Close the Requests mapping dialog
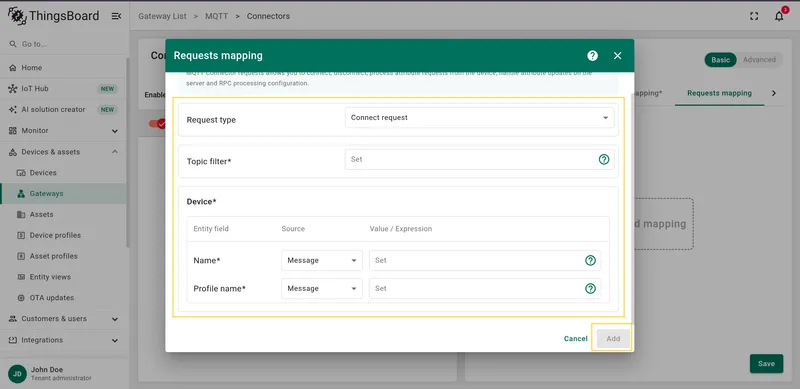This screenshot has width=800, height=389. click(617, 56)
